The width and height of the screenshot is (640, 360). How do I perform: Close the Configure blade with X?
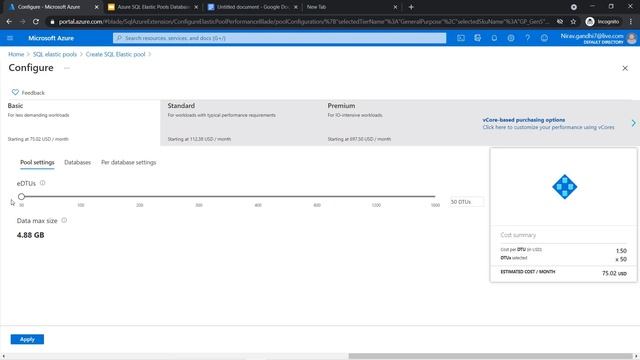[625, 68]
